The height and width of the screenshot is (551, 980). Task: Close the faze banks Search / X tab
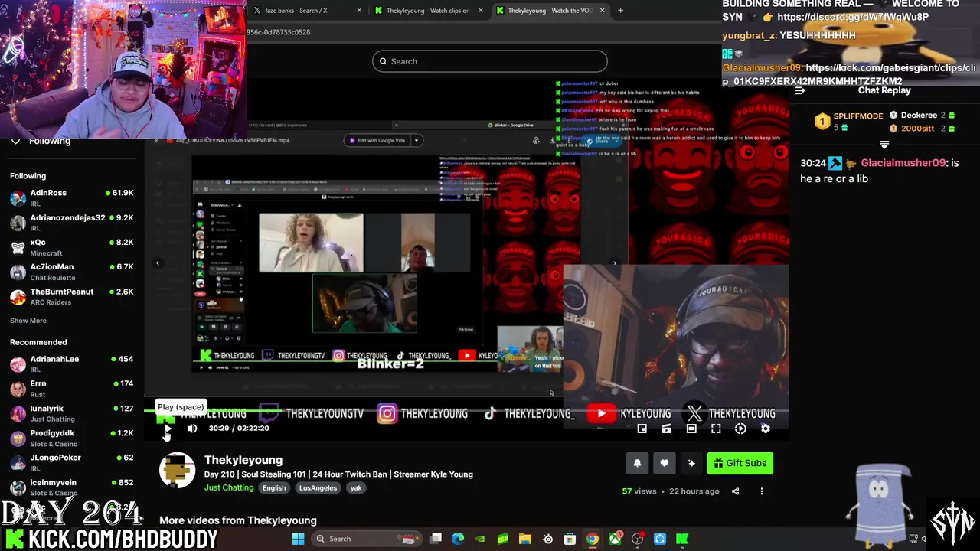pyautogui.click(x=360, y=11)
